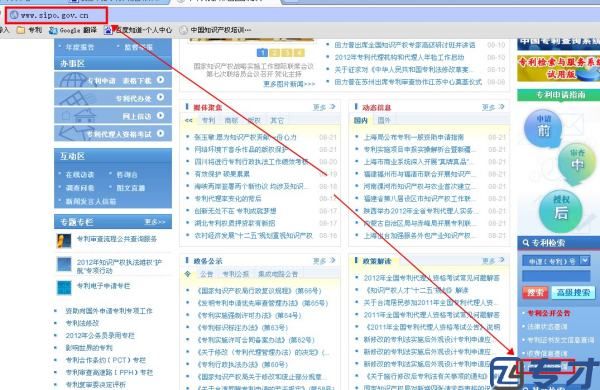Open 上海局公布专利一般资助申请指南 article
The width and height of the screenshot is (600, 390).
pyautogui.click(x=414, y=137)
